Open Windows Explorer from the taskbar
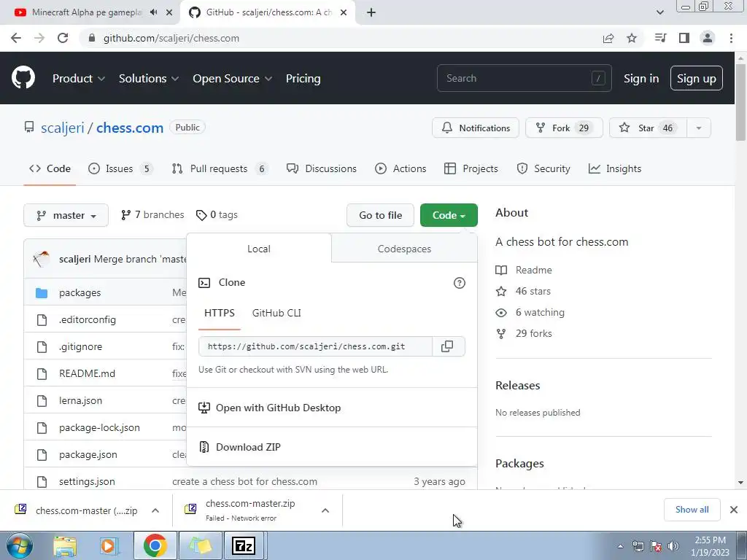This screenshot has width=747, height=560. coord(65,545)
